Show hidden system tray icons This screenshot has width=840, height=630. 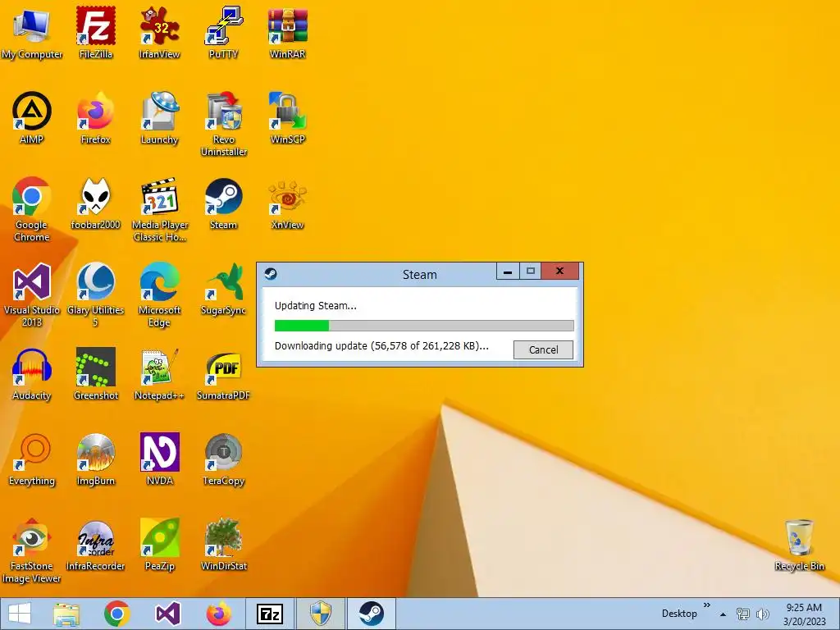[x=724, y=614]
